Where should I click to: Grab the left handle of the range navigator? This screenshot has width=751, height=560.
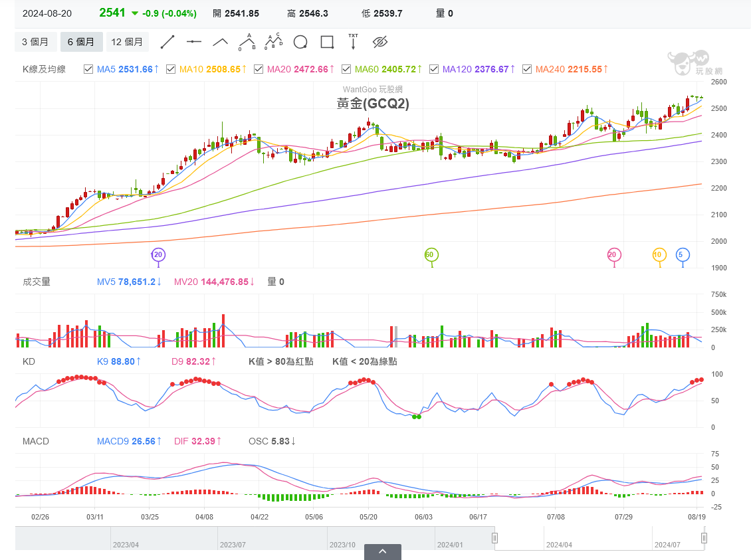[x=494, y=539]
